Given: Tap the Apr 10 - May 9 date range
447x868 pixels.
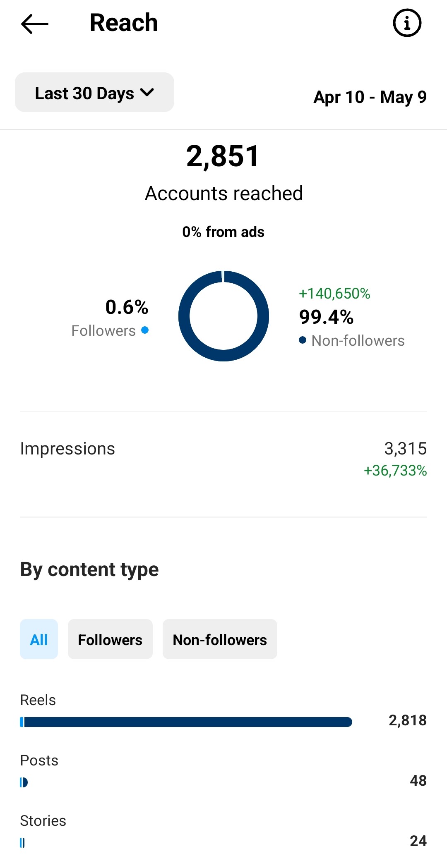Looking at the screenshot, I should 370,97.
